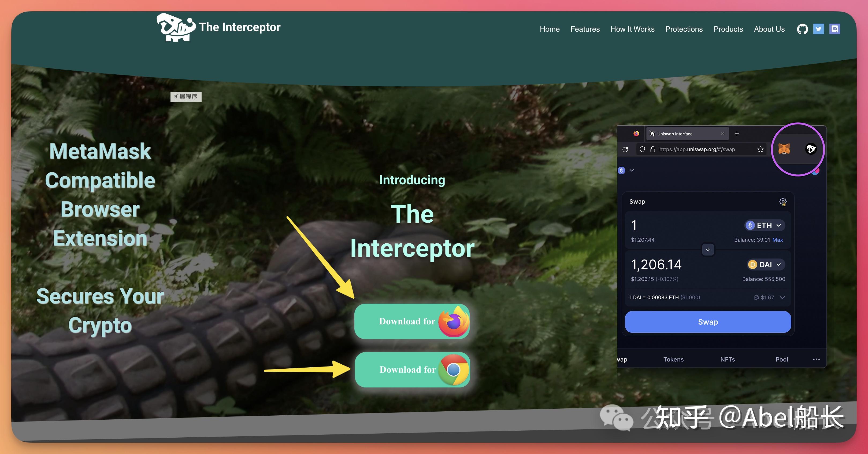
Task: Click MetaMask Compatible Browser Extension text
Action: (x=100, y=195)
